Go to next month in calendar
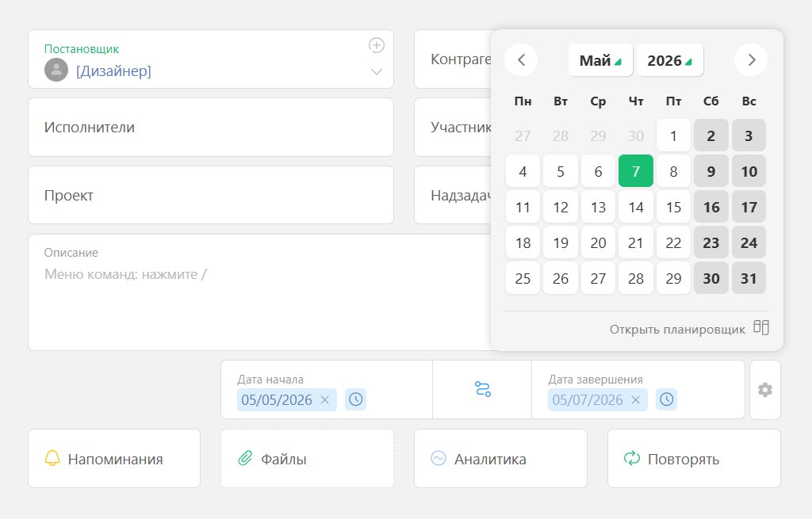The width and height of the screenshot is (812, 519). [751, 60]
